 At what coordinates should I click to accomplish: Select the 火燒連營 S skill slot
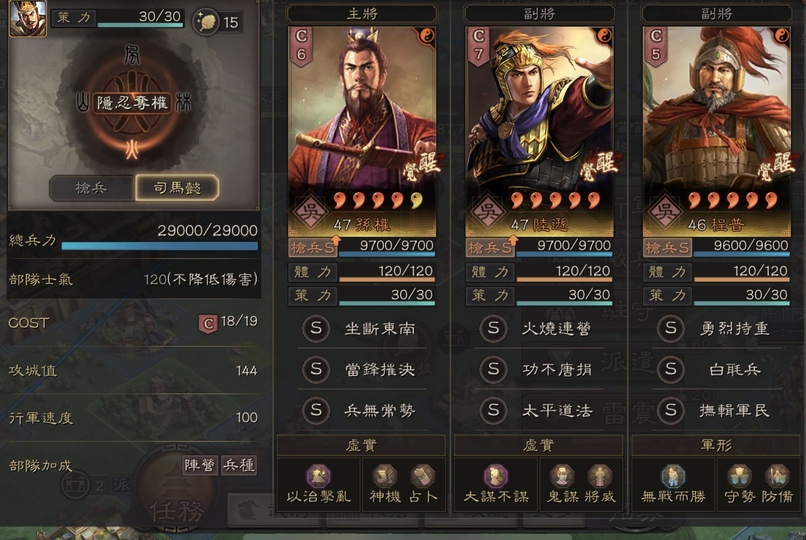point(539,328)
